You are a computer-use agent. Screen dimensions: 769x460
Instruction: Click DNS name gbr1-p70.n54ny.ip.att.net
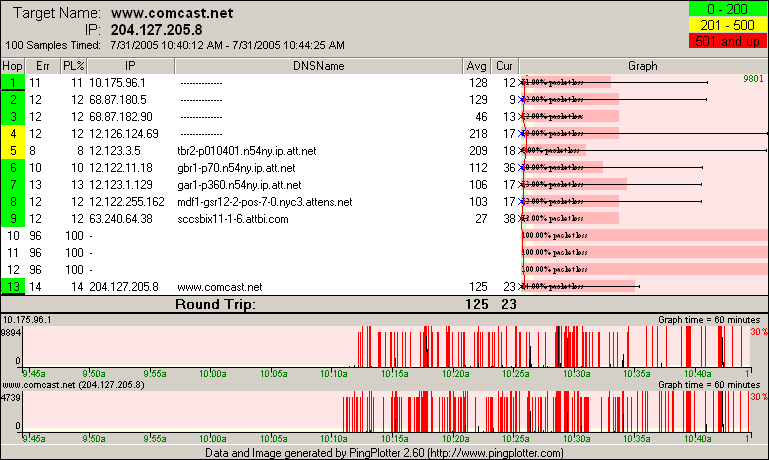point(236,168)
